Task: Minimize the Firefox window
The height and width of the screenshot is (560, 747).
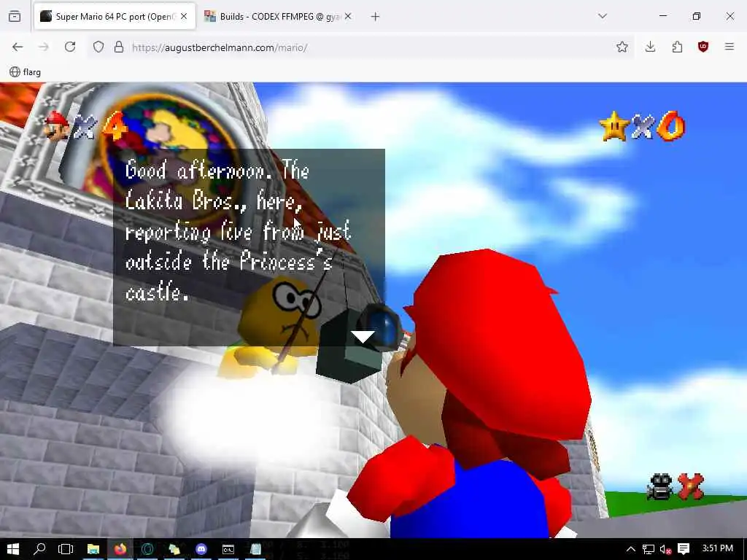Action: [x=663, y=16]
